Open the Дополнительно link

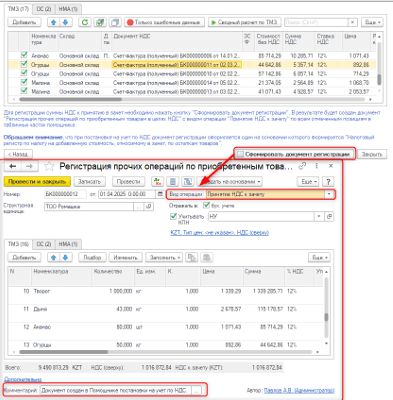(23, 379)
